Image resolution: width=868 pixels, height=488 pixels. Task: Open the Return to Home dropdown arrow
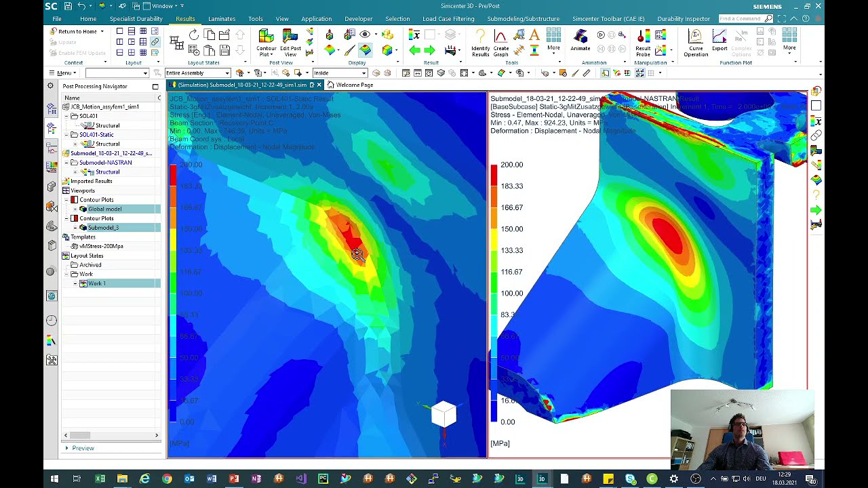[x=102, y=31]
